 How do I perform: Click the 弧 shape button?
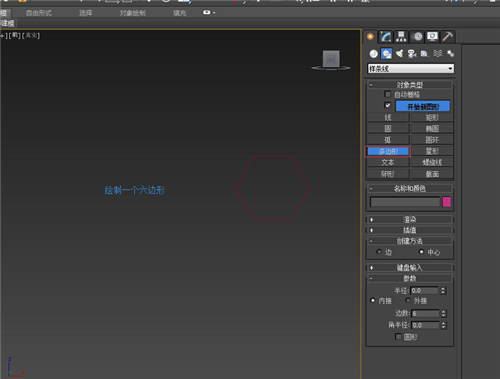[x=388, y=140]
